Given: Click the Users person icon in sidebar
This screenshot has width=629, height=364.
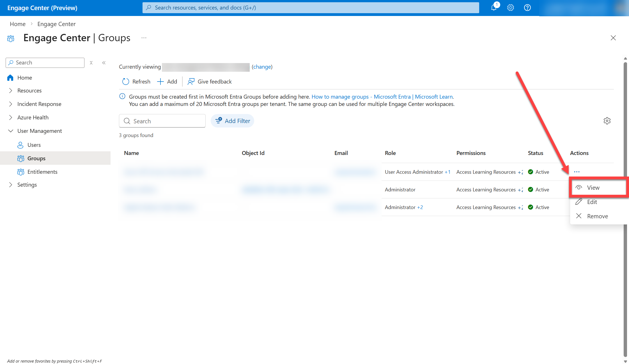Looking at the screenshot, I should [x=20, y=145].
